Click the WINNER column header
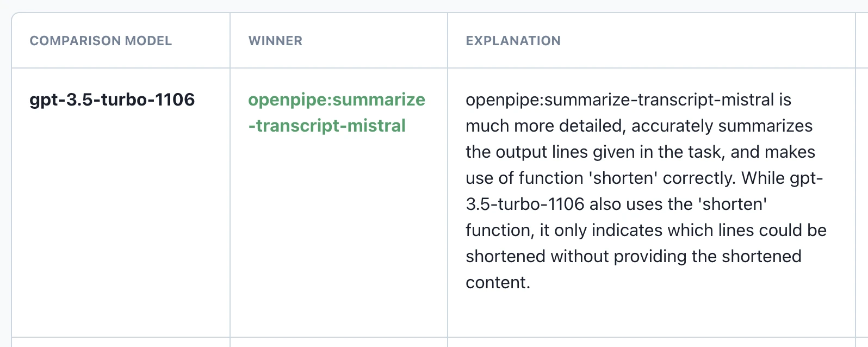Viewport: 868px width, 347px height. pyautogui.click(x=275, y=41)
